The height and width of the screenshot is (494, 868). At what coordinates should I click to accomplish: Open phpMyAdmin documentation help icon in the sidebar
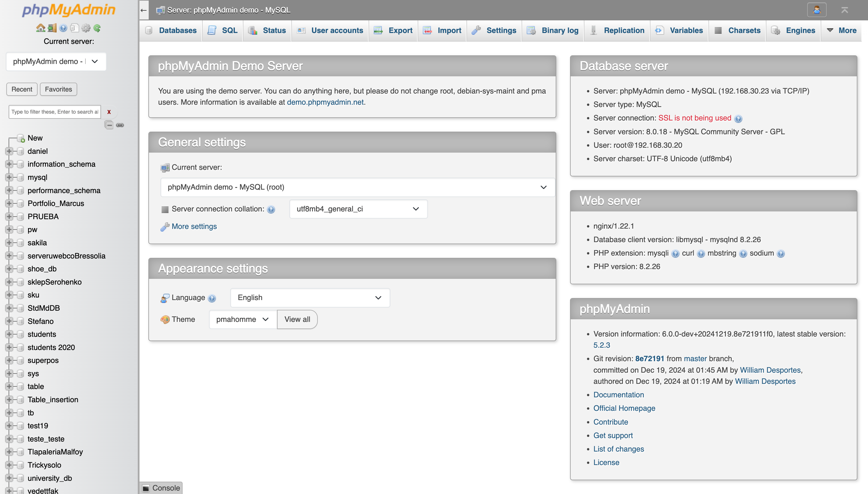[63, 28]
